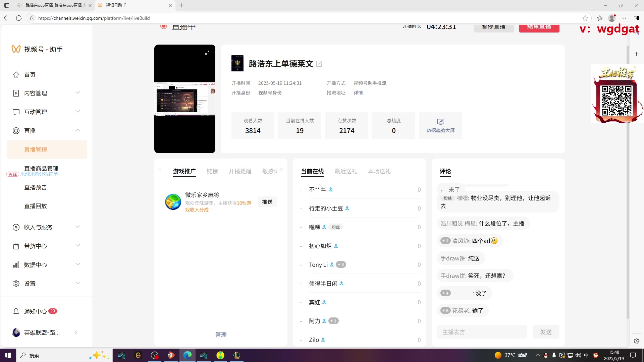Add page to browser favorites star

click(x=585, y=18)
